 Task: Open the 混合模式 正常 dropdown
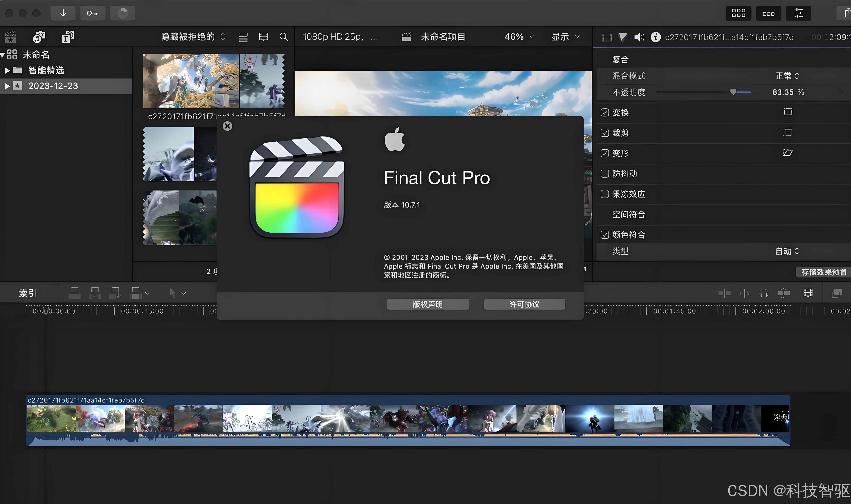tap(787, 76)
